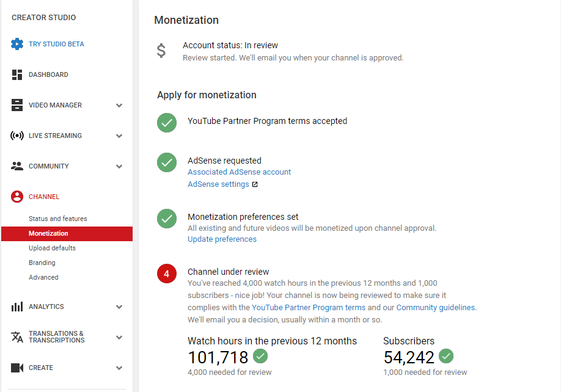Click the 'Apply for monetization' heading
561x392 pixels.
click(x=207, y=95)
